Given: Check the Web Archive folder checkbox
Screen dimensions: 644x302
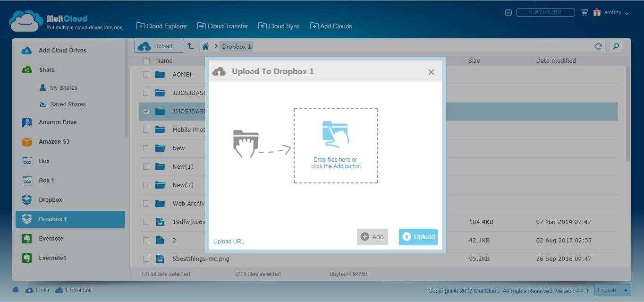Looking at the screenshot, I should pos(146,203).
